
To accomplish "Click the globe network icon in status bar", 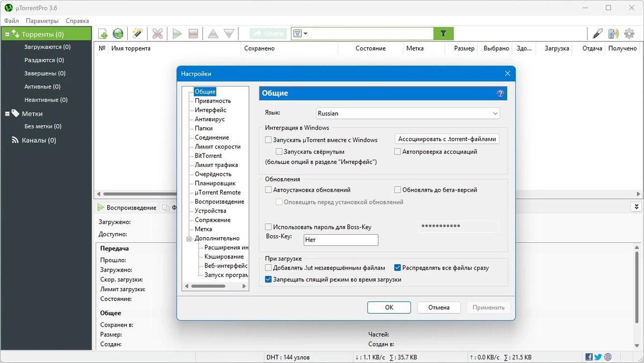I will coord(608,357).
